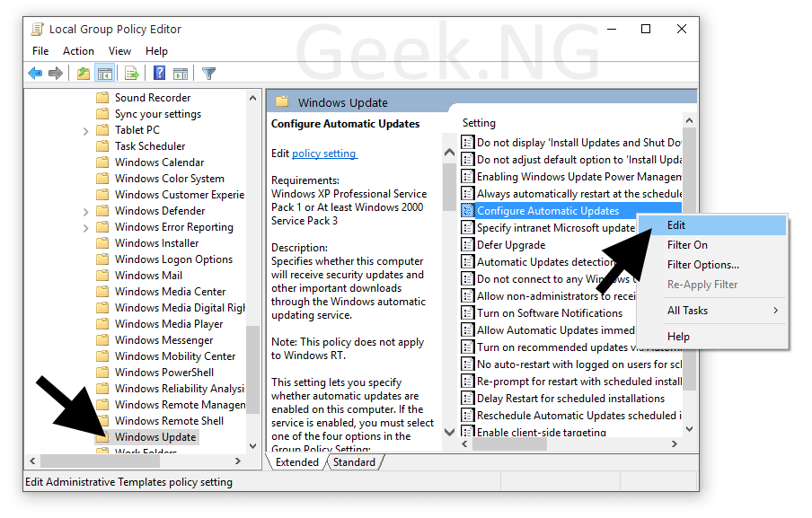Select Windows Calendar folder
The height and width of the screenshot is (518, 812).
click(160, 162)
